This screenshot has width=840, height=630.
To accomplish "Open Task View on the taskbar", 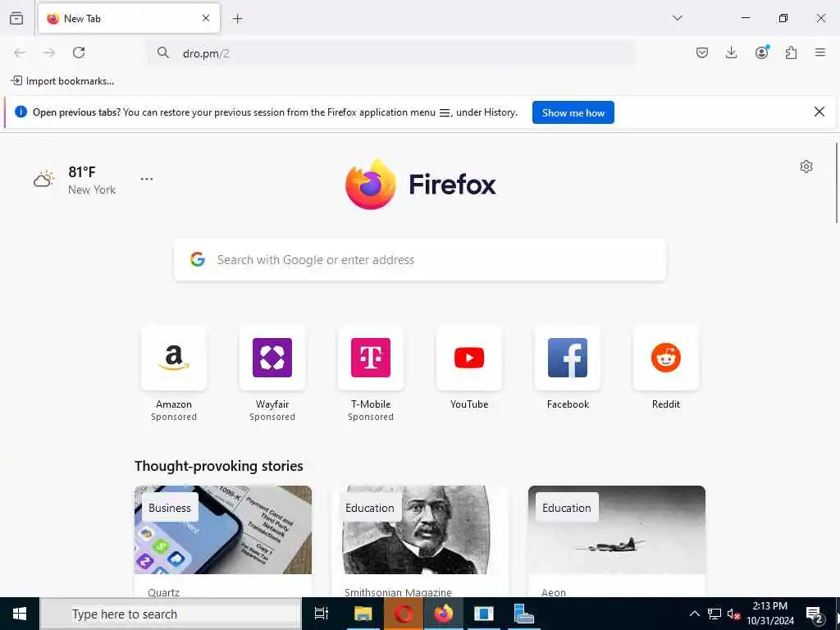I will coord(322,614).
